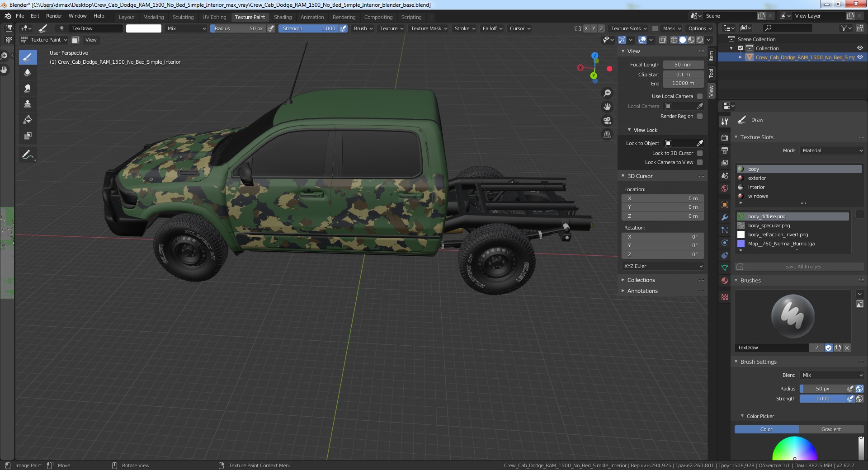This screenshot has height=470, width=868.
Task: Toggle the Mask checkbox in header
Action: pyautogui.click(x=655, y=28)
